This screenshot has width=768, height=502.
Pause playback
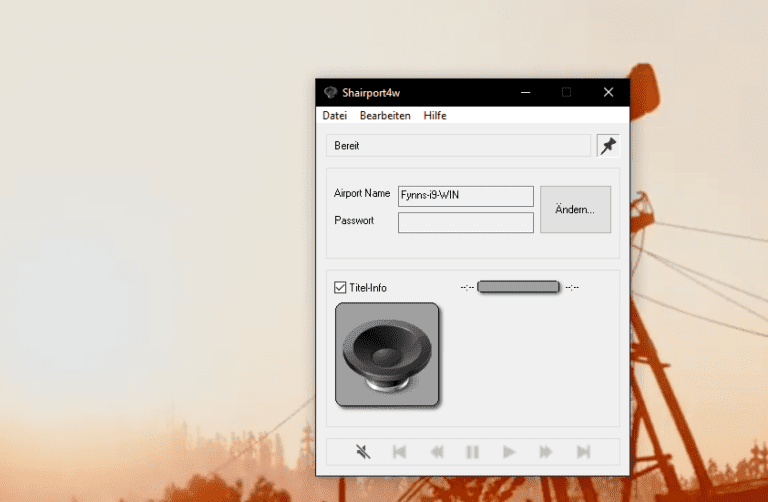473,452
